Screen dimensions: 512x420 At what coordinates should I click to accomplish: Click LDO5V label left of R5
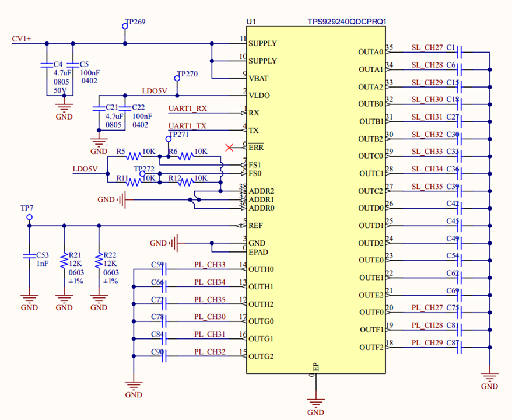tap(85, 169)
